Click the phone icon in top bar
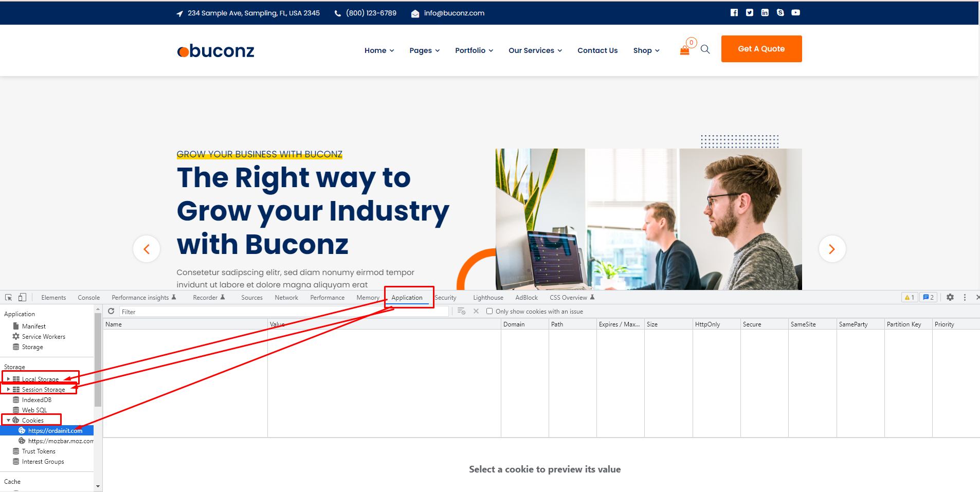Viewport: 980px width, 492px height. tap(338, 13)
